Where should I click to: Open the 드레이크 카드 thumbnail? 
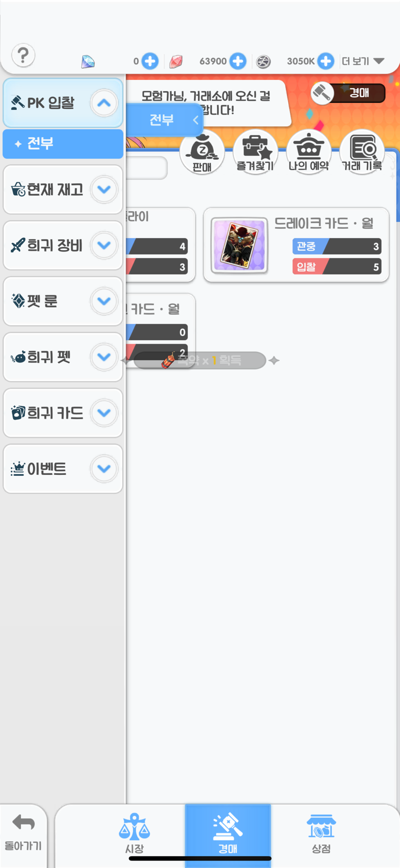[239, 245]
